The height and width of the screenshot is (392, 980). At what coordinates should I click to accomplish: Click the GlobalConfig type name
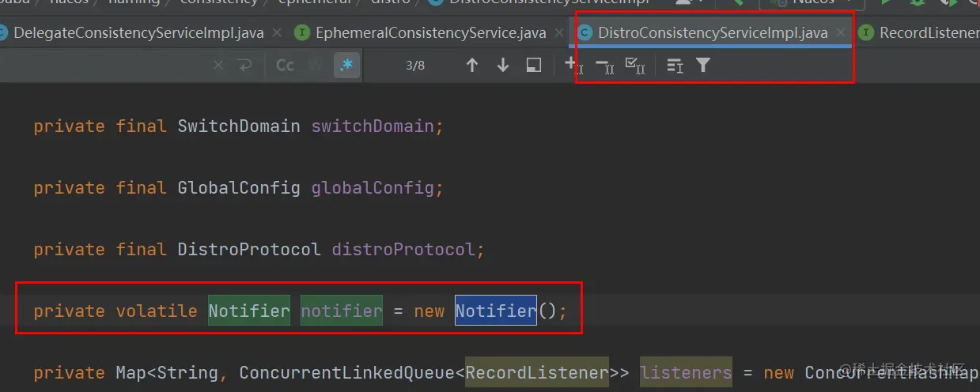pos(239,188)
